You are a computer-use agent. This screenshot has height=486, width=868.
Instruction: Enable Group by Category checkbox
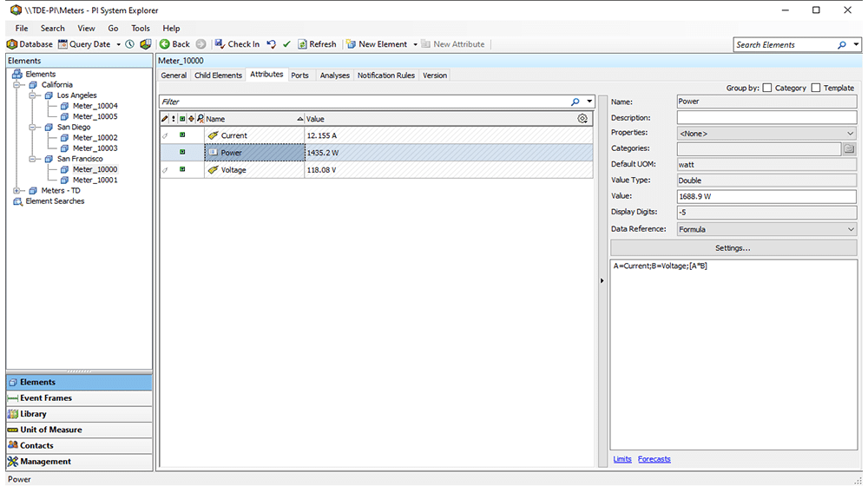[x=767, y=88]
